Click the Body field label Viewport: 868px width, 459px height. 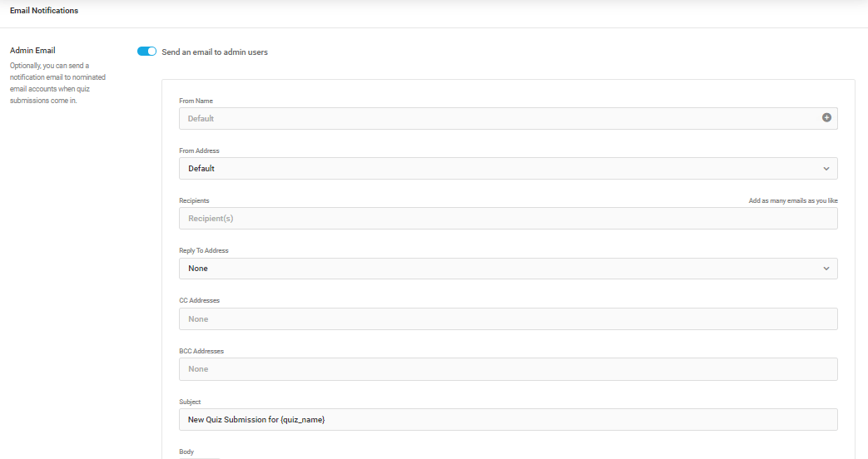[x=186, y=452]
